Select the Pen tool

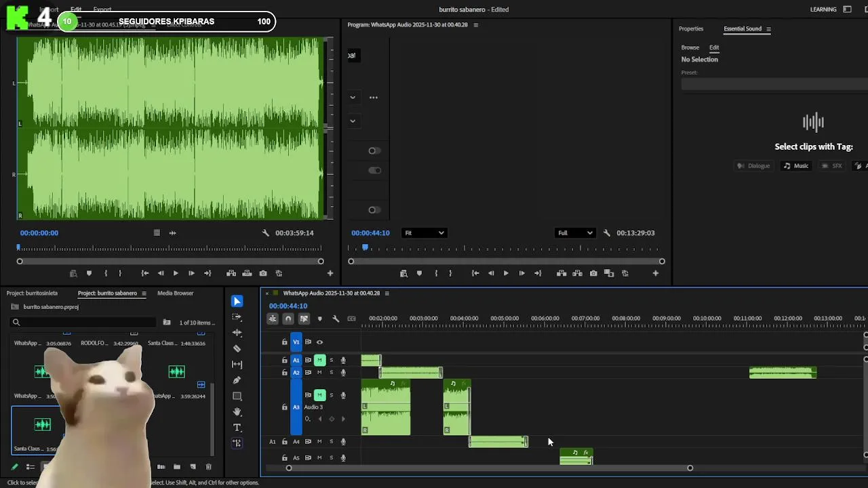tap(237, 380)
